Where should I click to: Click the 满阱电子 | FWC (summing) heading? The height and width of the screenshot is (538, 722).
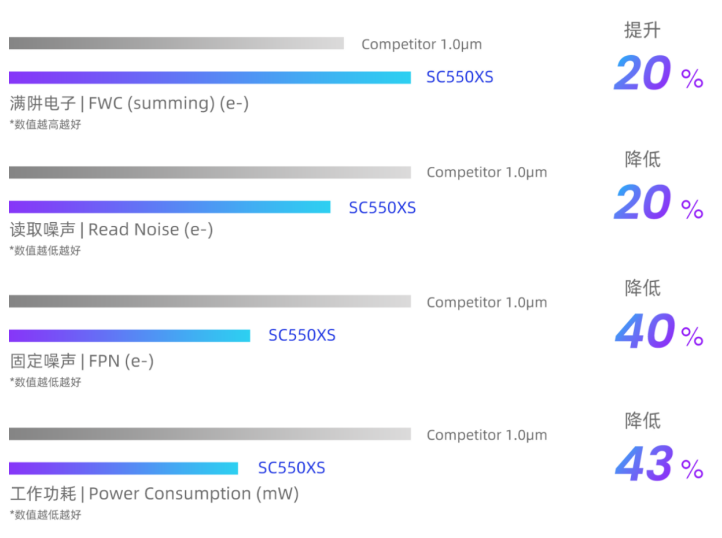pos(129,103)
